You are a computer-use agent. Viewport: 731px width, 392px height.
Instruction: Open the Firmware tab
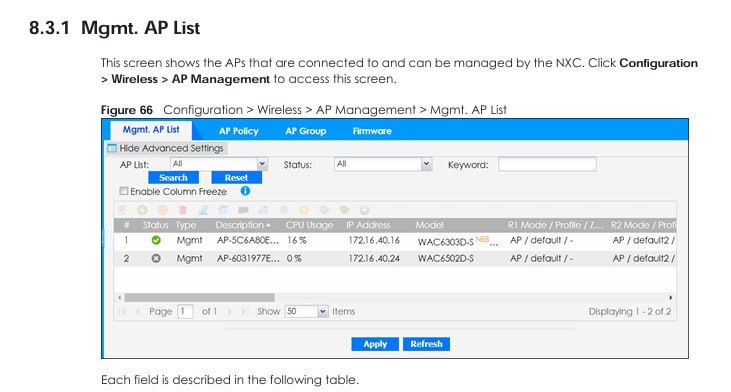click(372, 131)
